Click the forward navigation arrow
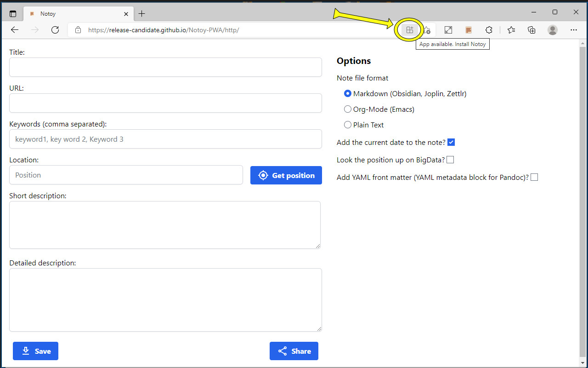Image resolution: width=588 pixels, height=368 pixels. point(35,30)
